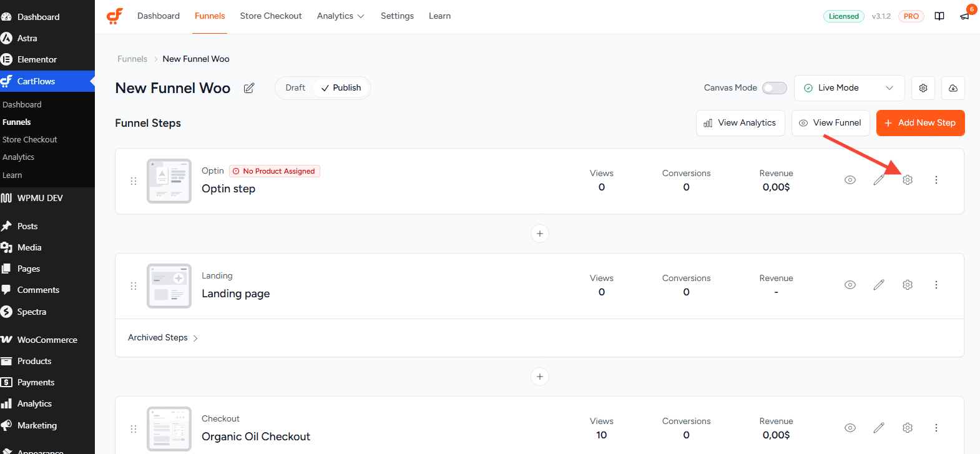This screenshot has width=980, height=454.
Task: Open the knowledge base book icon
Action: (x=939, y=16)
